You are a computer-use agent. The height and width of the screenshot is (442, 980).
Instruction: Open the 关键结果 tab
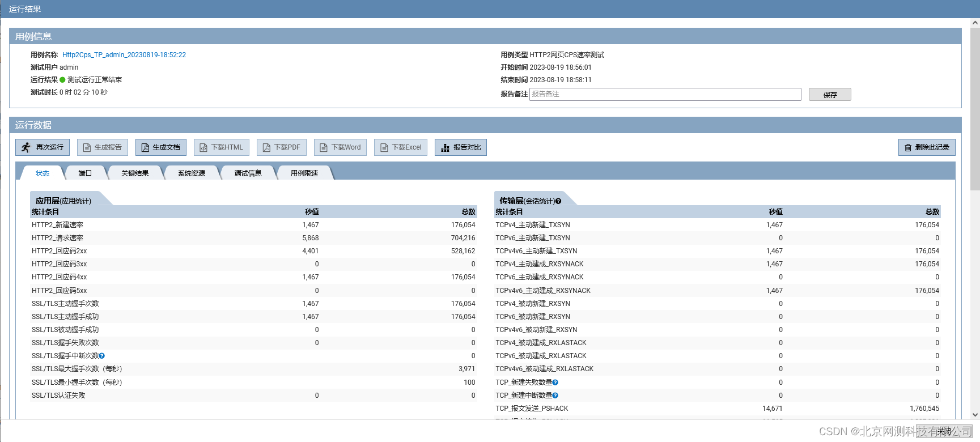pyautogui.click(x=135, y=173)
